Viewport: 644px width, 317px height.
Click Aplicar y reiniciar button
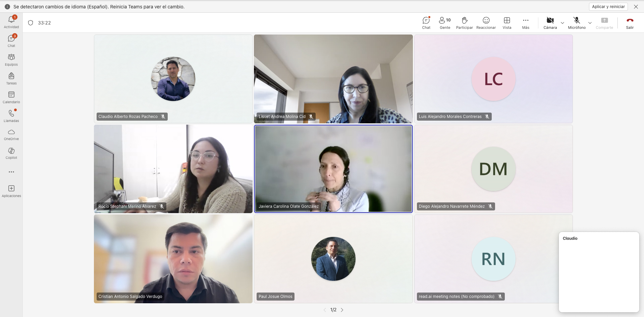(x=608, y=7)
